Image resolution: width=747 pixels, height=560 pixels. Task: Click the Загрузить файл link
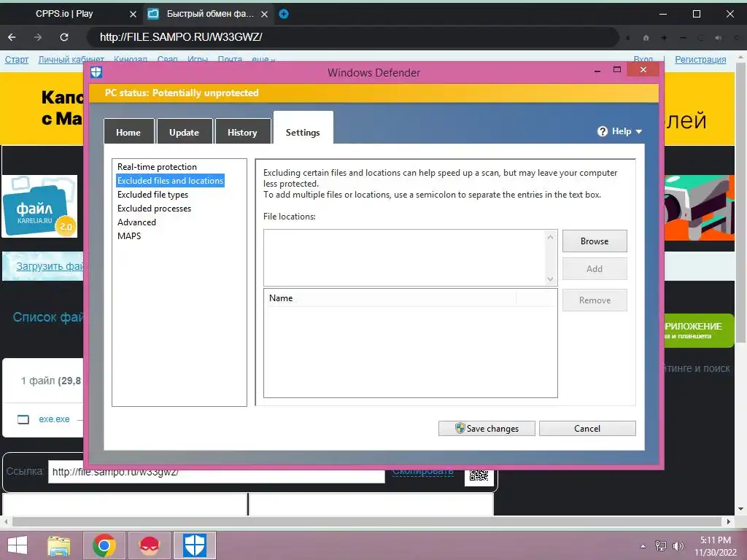pos(50,266)
